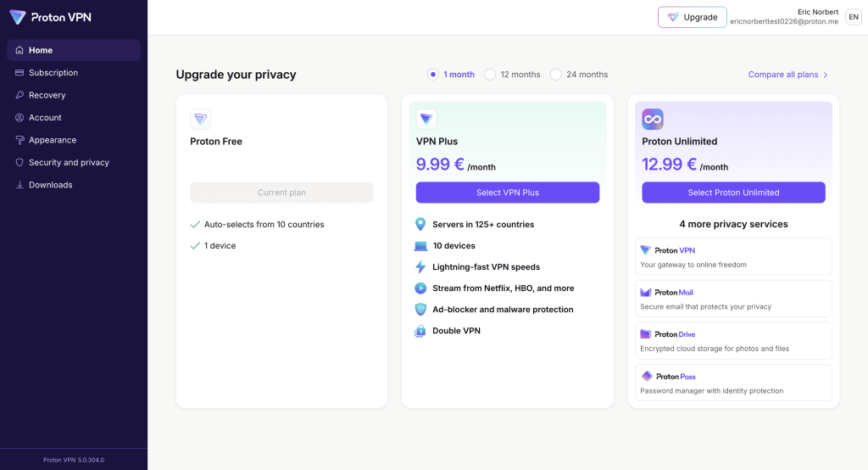Image resolution: width=868 pixels, height=470 pixels.
Task: Click the disabled Current plan button
Action: click(281, 193)
